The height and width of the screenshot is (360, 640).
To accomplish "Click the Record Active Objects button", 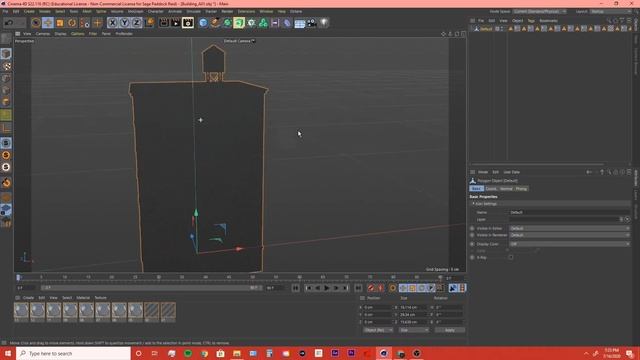I will pyautogui.click(x=371, y=288).
